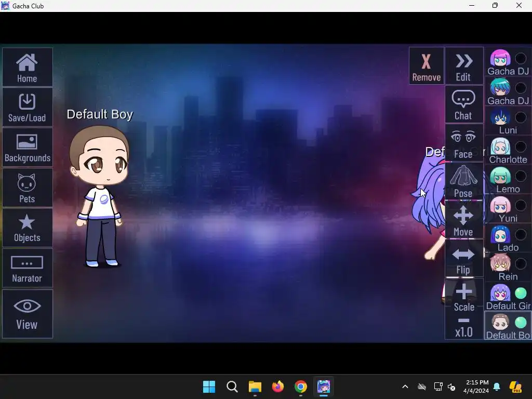The width and height of the screenshot is (532, 399).
Task: Click the x1.0 scale value
Action: pyautogui.click(x=464, y=332)
